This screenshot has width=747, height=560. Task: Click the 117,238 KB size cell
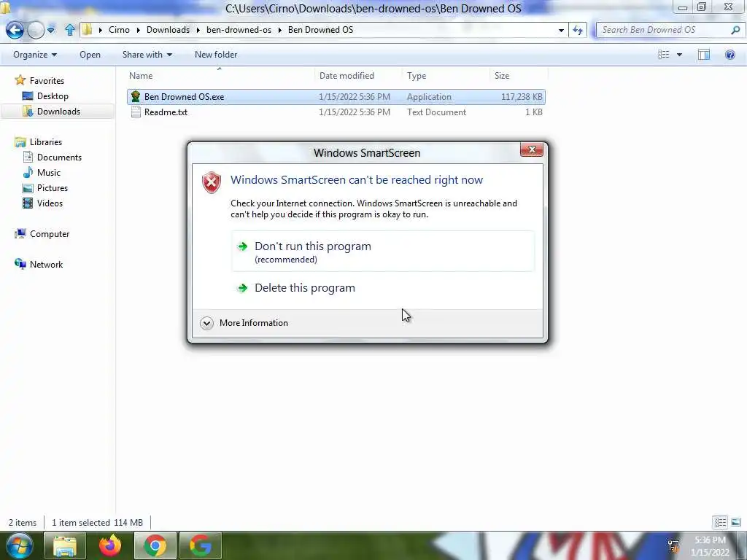pyautogui.click(x=522, y=97)
